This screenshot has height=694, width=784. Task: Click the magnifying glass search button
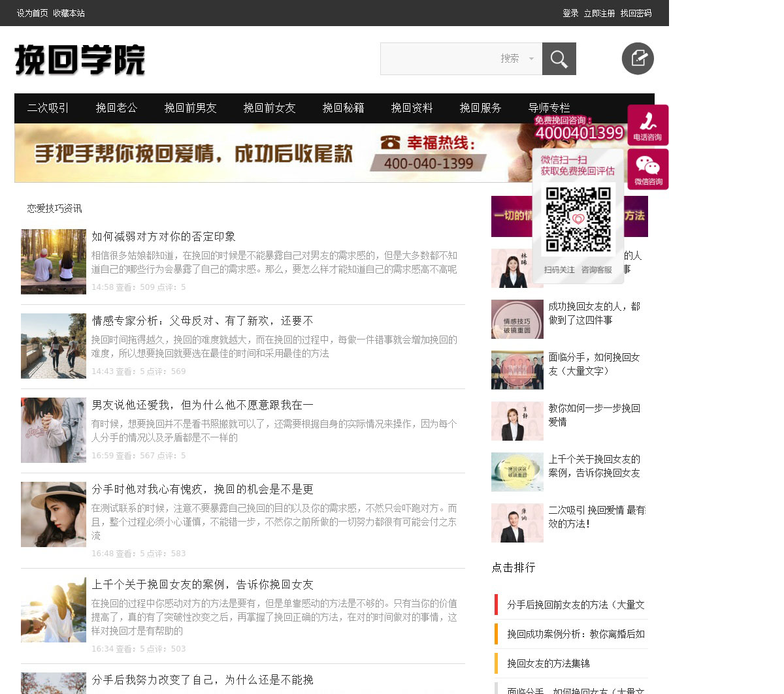pos(559,59)
